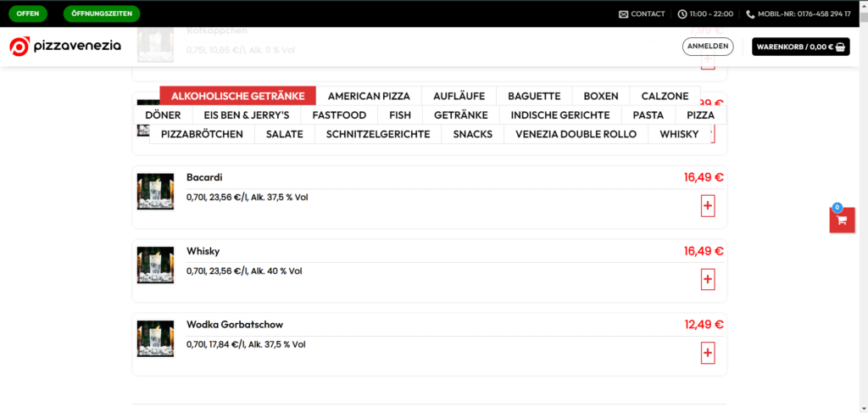Click the phone mobile number icon

click(x=750, y=14)
